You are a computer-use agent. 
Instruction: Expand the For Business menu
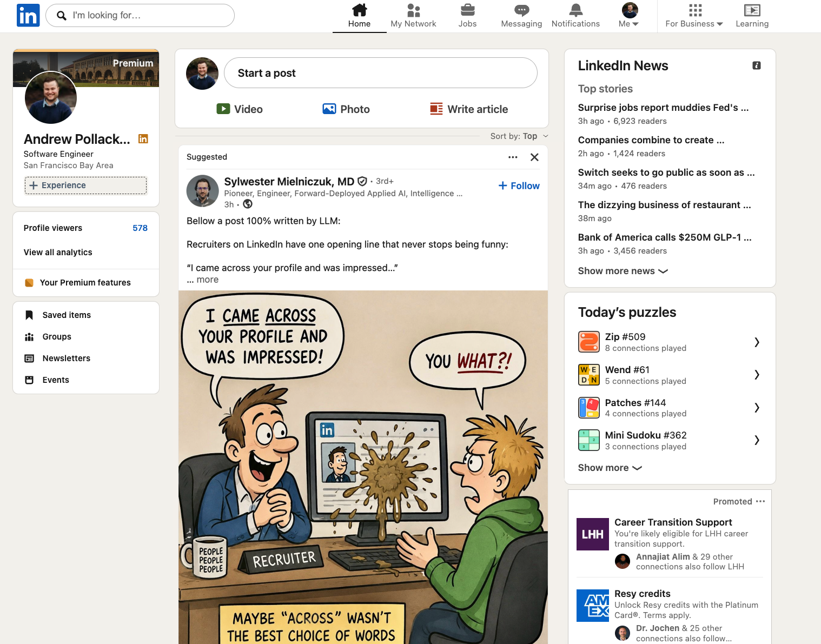coord(694,16)
